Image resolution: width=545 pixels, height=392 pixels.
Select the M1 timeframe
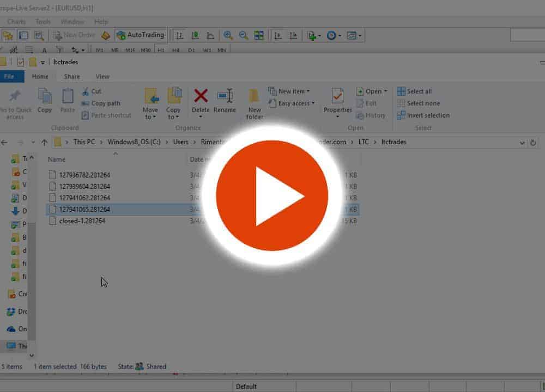[x=100, y=50]
